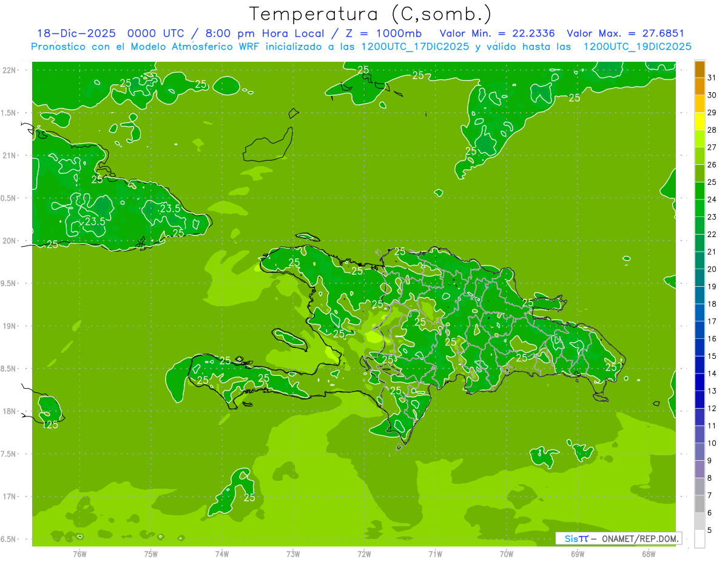The height and width of the screenshot is (562, 728).
Task: Pick the orange swatch between 30 and 31
Action: pos(699,86)
